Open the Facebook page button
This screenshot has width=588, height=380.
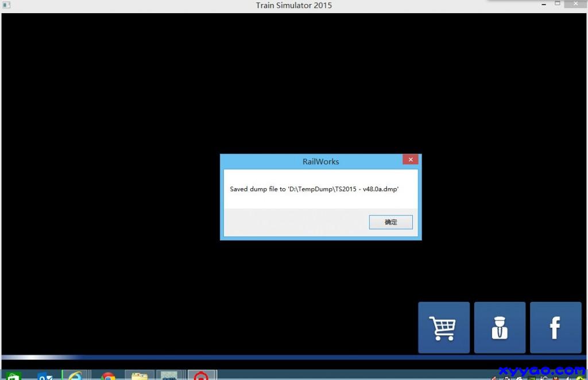[555, 327]
